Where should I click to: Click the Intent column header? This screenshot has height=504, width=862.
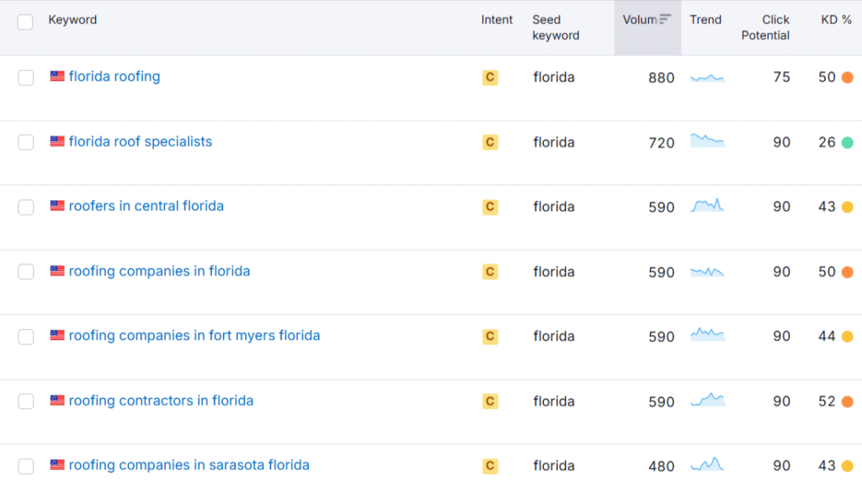point(497,20)
